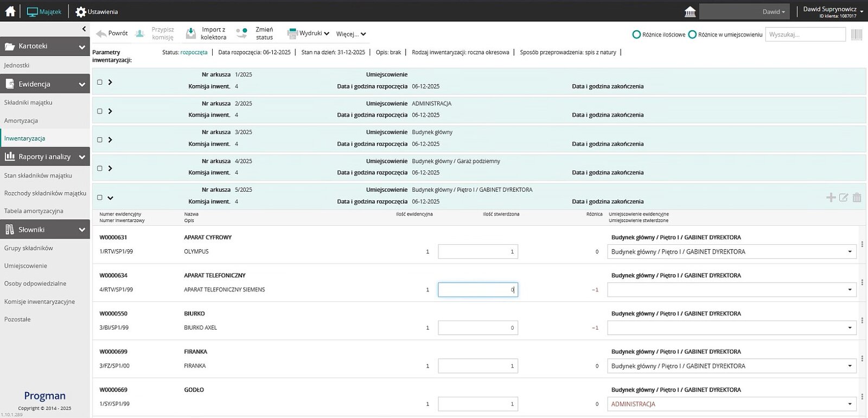
Task: Open Składniki majątku in sidebar
Action: (x=28, y=103)
